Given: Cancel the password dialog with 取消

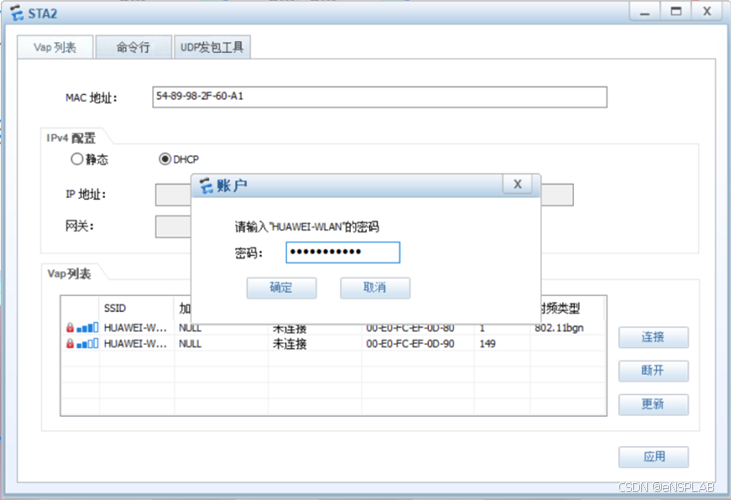Looking at the screenshot, I should [375, 288].
